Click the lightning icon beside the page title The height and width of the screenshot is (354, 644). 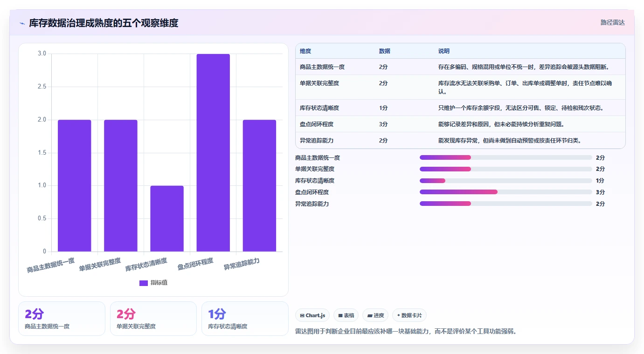(22, 23)
